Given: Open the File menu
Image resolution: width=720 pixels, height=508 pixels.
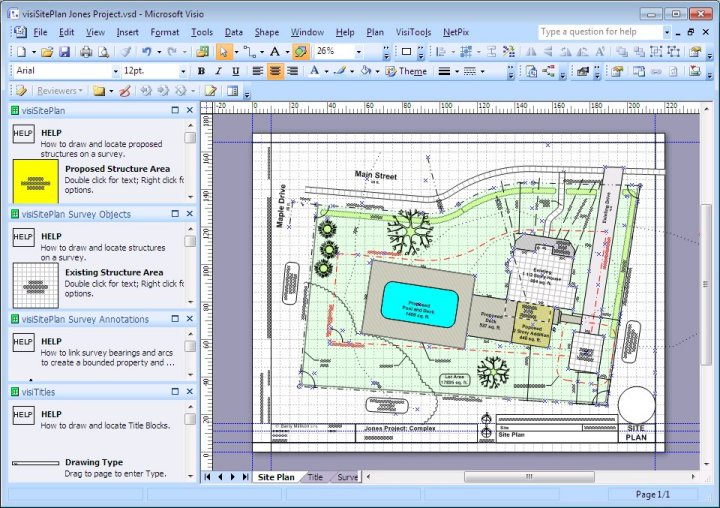Looking at the screenshot, I should [40, 32].
